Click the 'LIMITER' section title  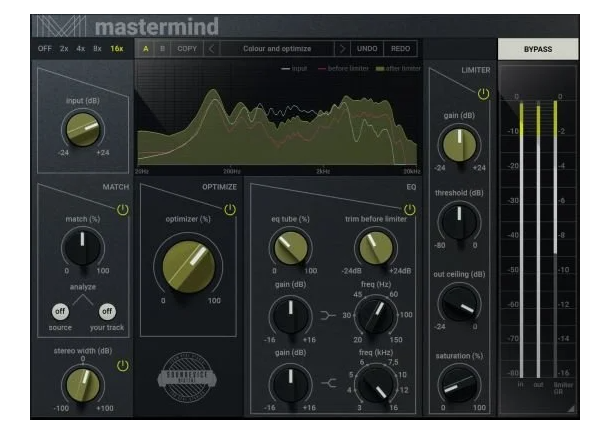[476, 70]
